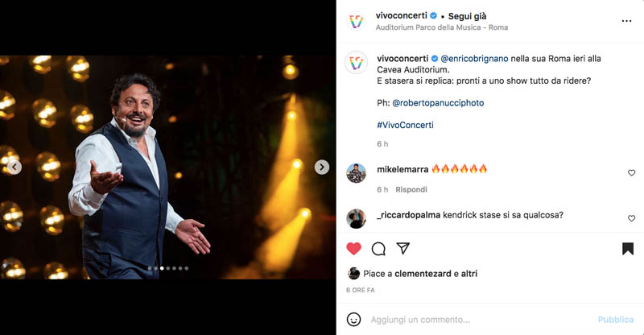
Task: Open Auditorium Parco della Musica location
Action: (x=441, y=27)
